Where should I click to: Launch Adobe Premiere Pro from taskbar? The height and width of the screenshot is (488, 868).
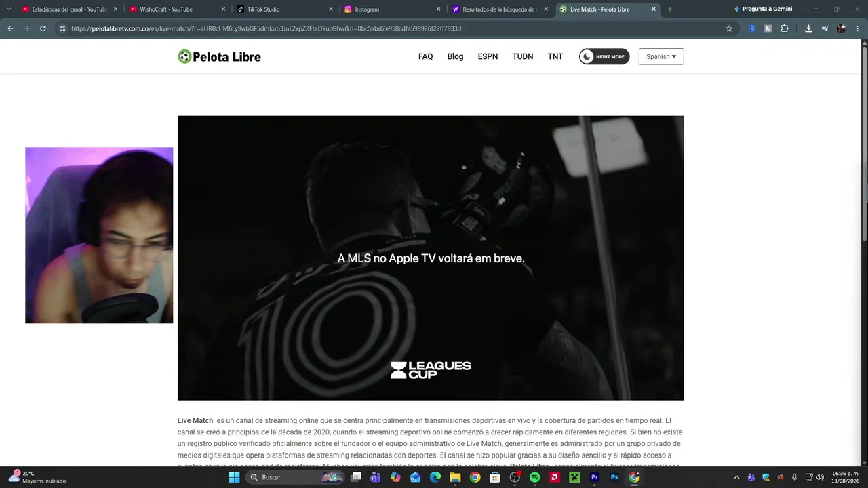[595, 477]
